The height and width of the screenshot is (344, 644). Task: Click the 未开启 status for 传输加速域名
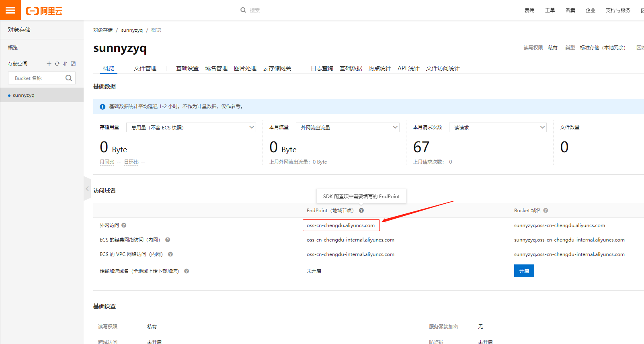pos(314,271)
